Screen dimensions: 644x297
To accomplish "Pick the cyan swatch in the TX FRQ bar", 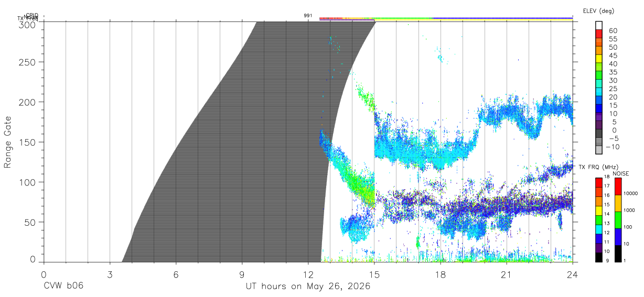I will pyautogui.click(x=599, y=229).
